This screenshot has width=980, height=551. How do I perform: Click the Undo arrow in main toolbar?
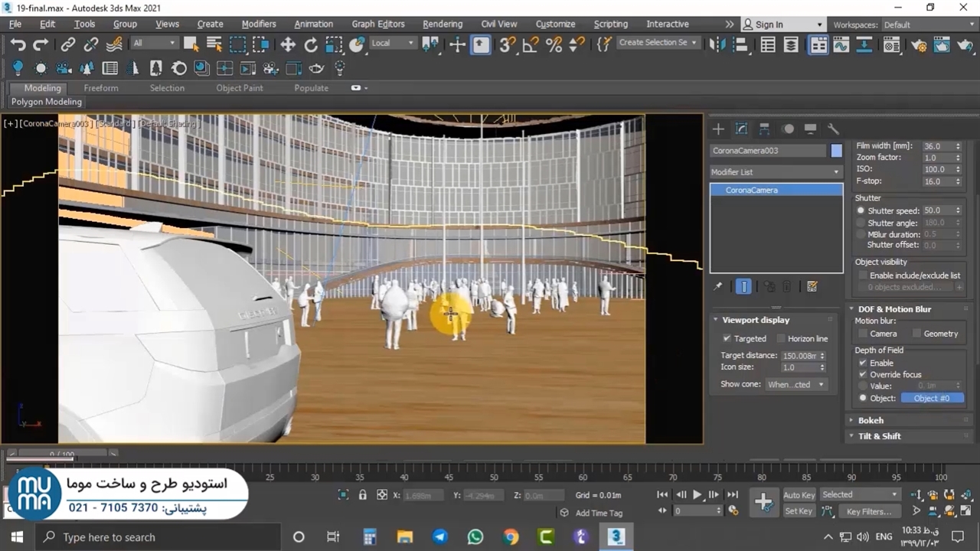pyautogui.click(x=18, y=44)
